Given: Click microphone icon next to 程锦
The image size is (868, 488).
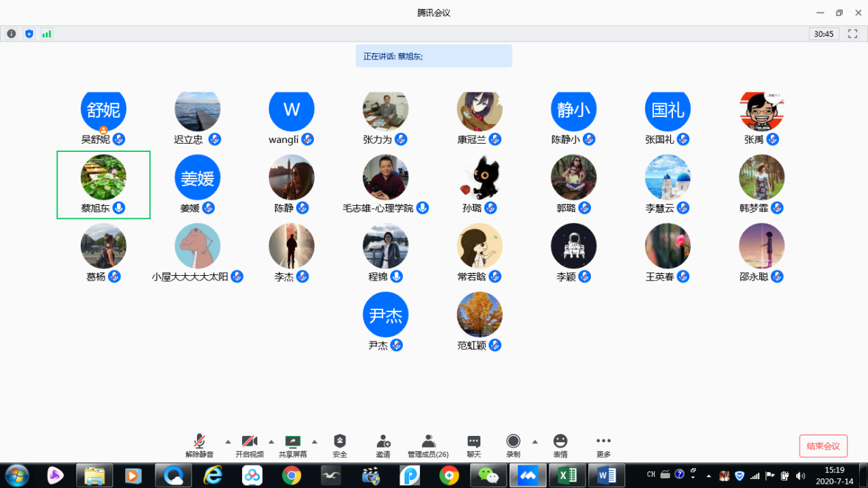Looking at the screenshot, I should coord(396,277).
